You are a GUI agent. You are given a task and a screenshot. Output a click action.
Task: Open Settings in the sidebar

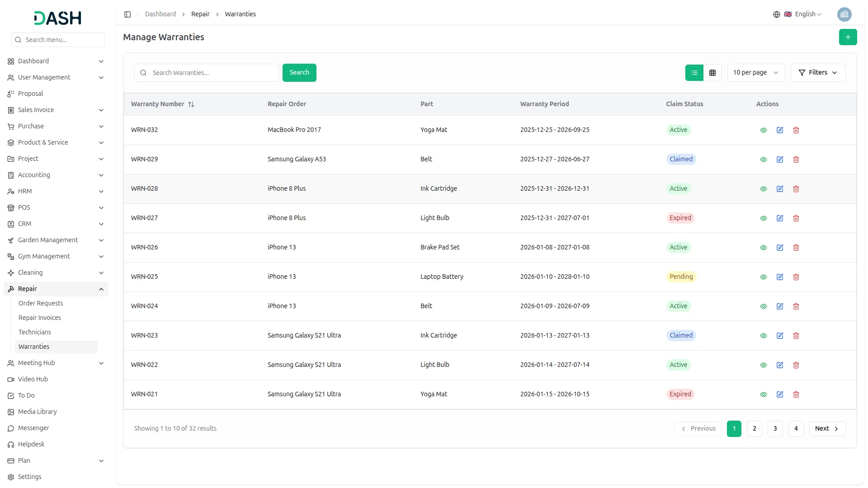tap(56, 477)
